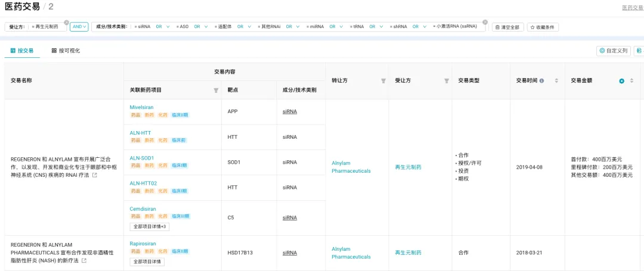Expand OR dropdown after ASO filter
644x271 pixels.
click(x=200, y=27)
